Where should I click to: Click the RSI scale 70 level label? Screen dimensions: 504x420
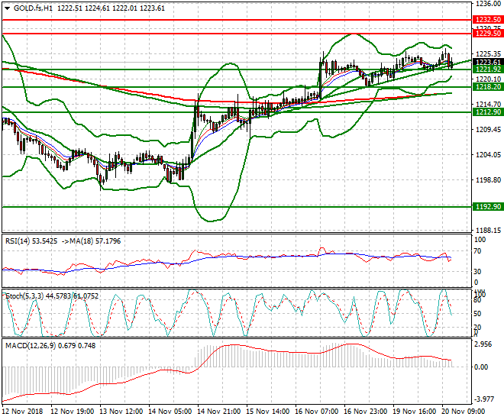coord(477,251)
